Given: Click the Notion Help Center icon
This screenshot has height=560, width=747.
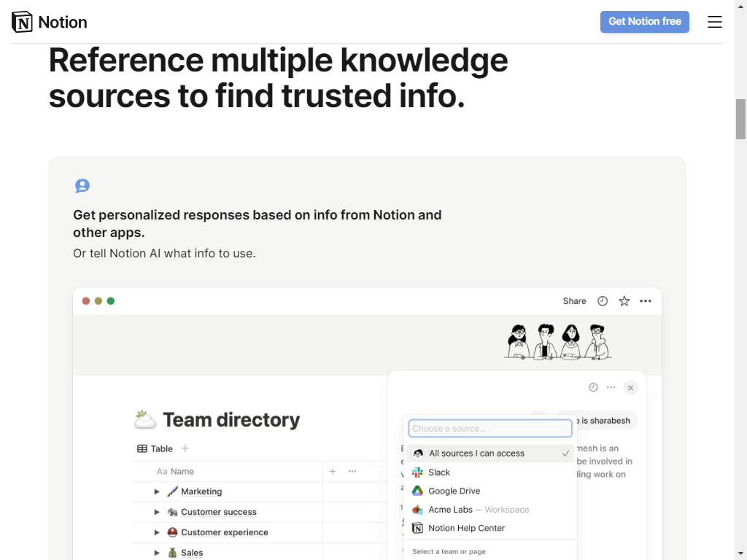Looking at the screenshot, I should tap(417, 528).
